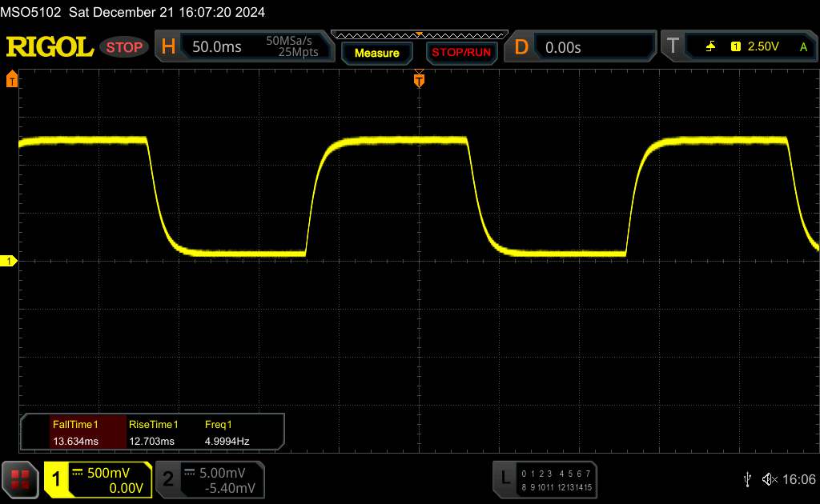
Task: Click channel 1 500mV scale setting
Action: tap(108, 473)
